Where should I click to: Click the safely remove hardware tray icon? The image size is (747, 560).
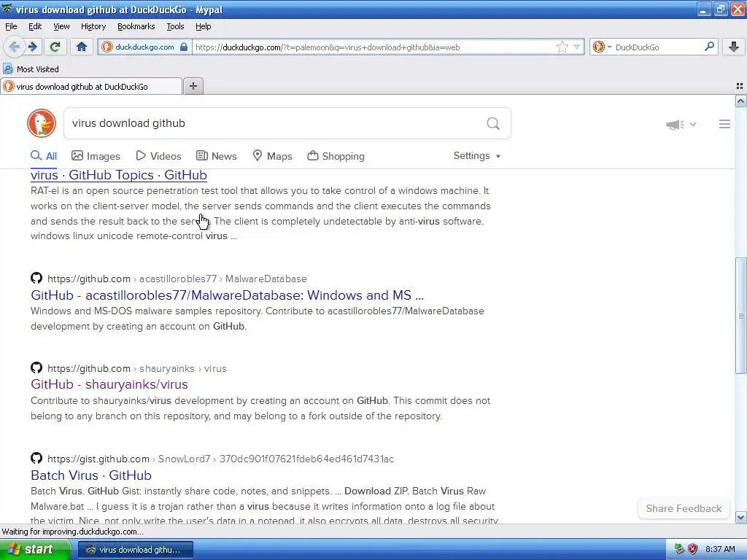679,549
